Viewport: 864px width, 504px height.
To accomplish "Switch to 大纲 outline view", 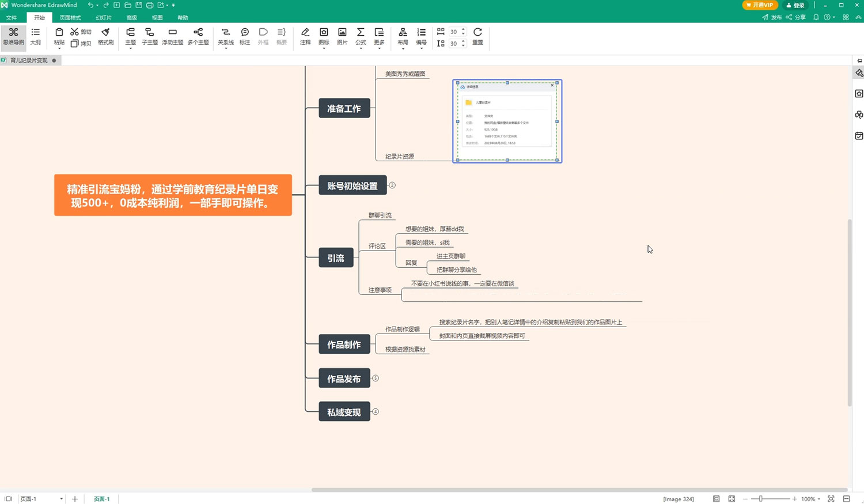I will [36, 36].
